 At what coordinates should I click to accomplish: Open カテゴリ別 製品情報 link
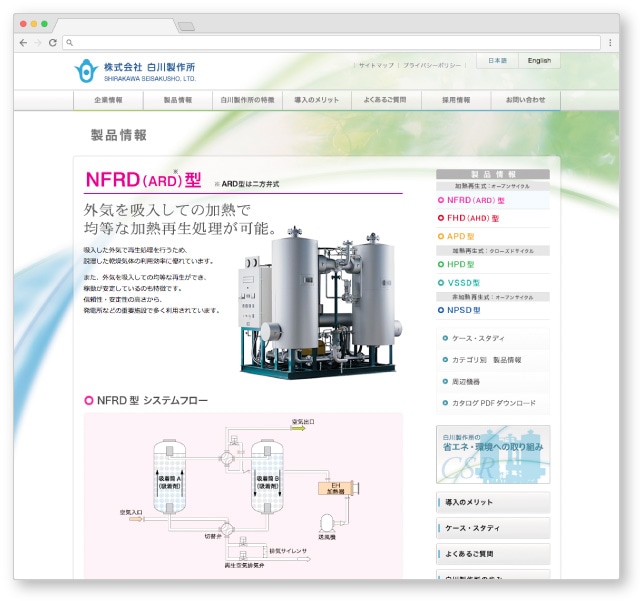click(x=493, y=360)
